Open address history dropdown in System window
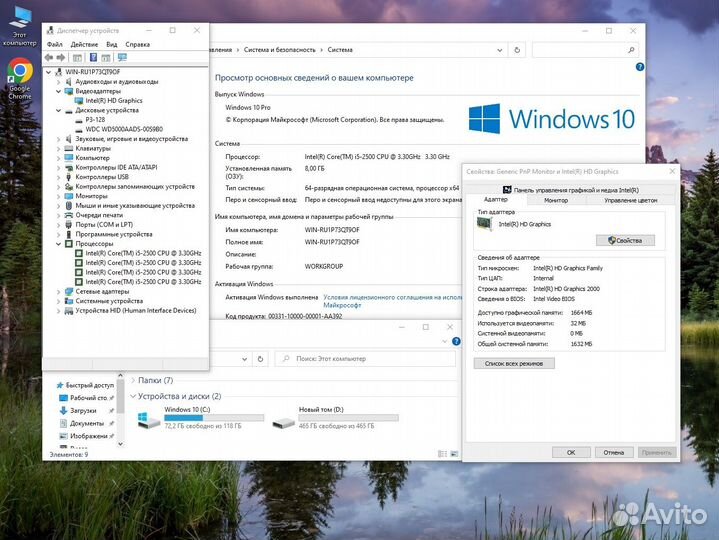The height and width of the screenshot is (540, 719). point(500,50)
